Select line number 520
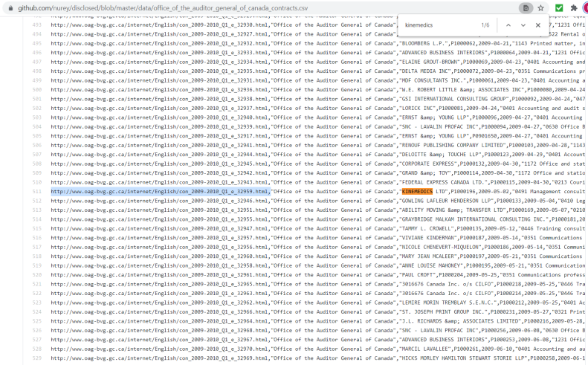 coord(36,274)
